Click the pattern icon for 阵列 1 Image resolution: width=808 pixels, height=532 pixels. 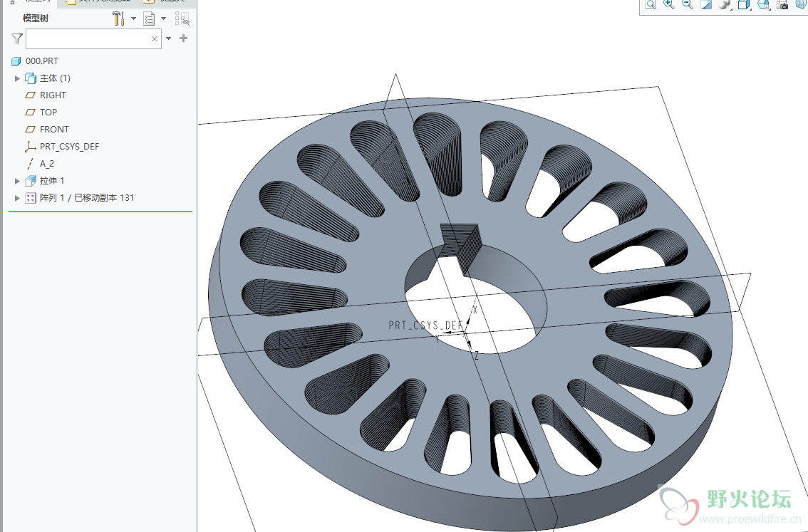tap(31, 198)
